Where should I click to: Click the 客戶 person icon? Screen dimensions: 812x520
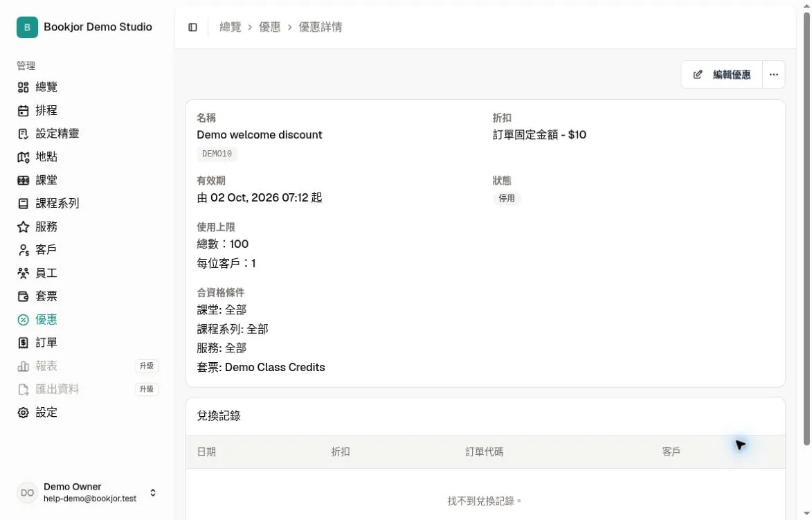click(23, 250)
